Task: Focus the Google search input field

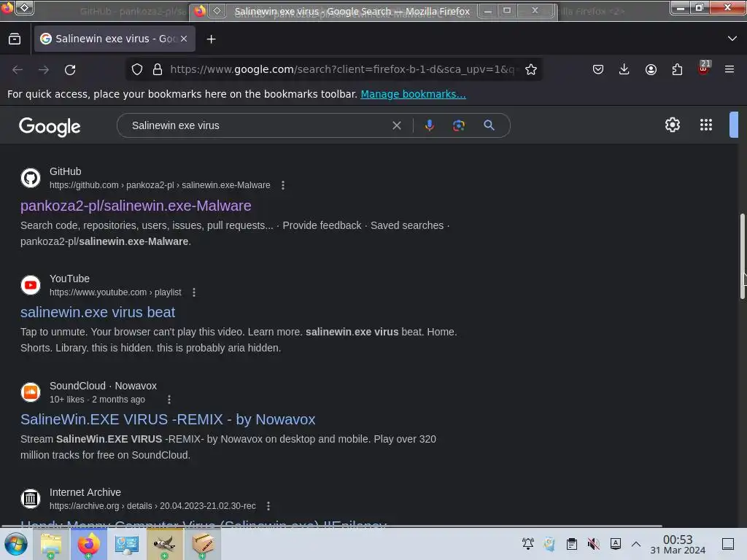Action: (258, 125)
